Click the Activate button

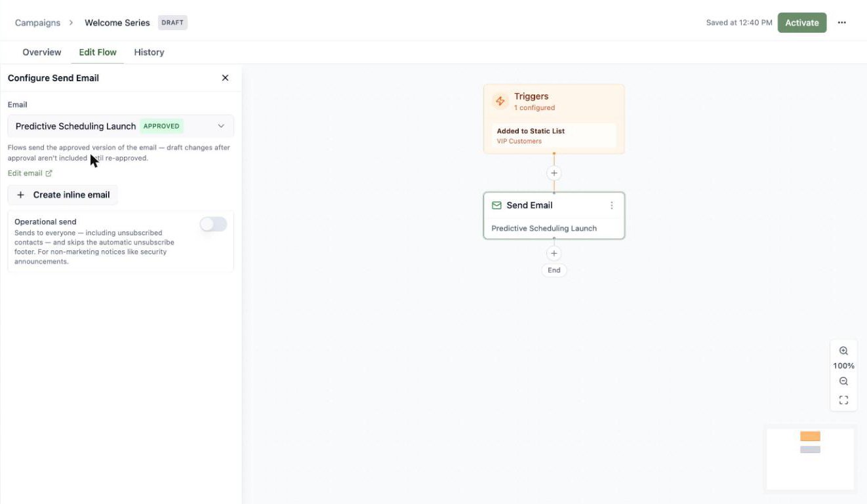(802, 22)
